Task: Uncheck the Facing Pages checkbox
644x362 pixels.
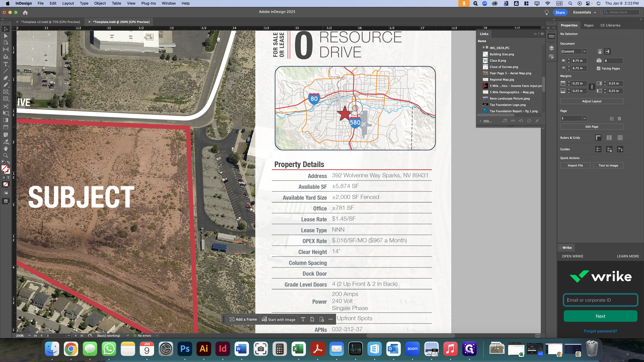Action: coord(598,69)
